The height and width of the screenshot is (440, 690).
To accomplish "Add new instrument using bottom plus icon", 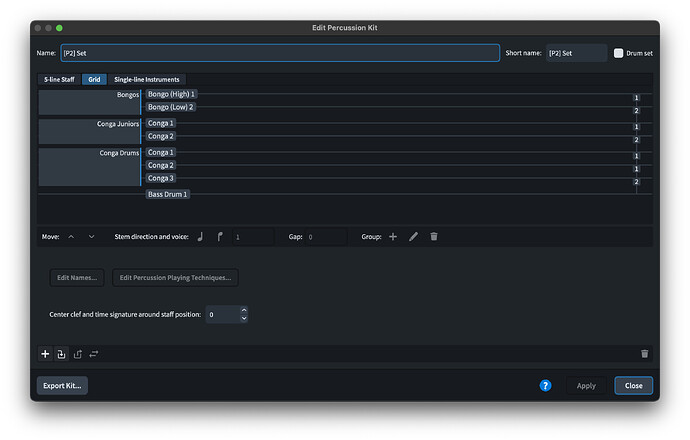I will coord(45,354).
